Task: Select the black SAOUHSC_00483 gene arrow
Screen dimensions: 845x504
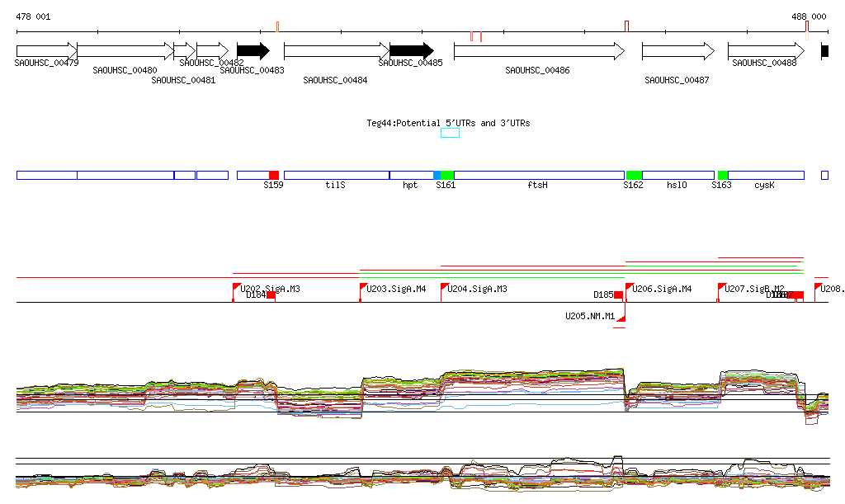Action: pyautogui.click(x=253, y=51)
